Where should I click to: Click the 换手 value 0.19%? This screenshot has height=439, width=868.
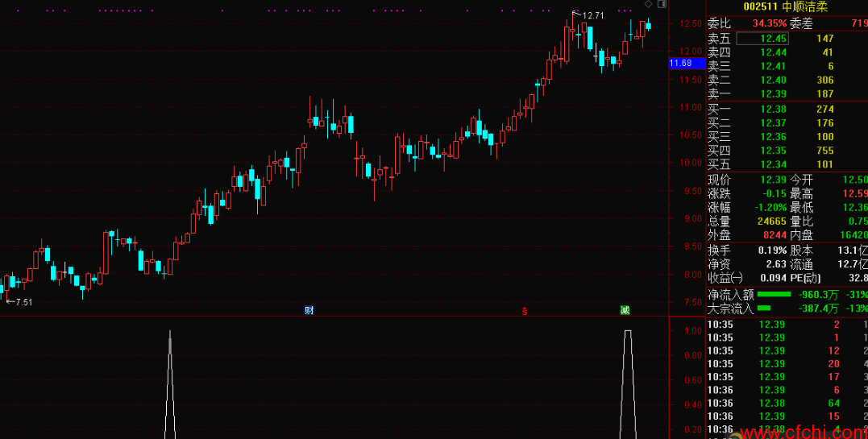(x=773, y=251)
